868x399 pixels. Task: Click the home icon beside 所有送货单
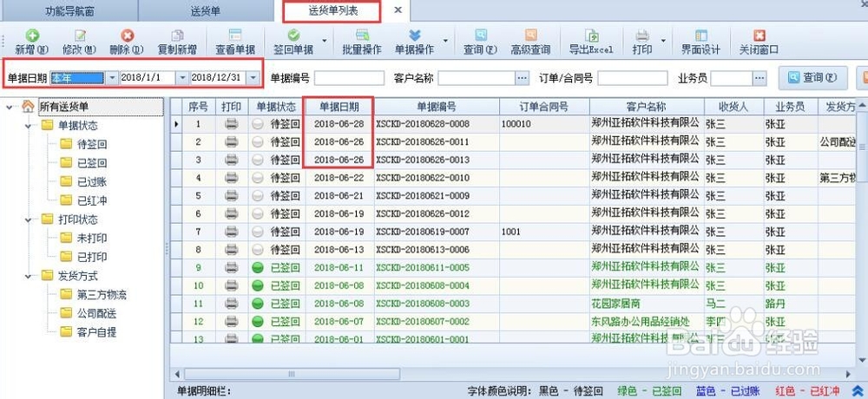(x=28, y=106)
